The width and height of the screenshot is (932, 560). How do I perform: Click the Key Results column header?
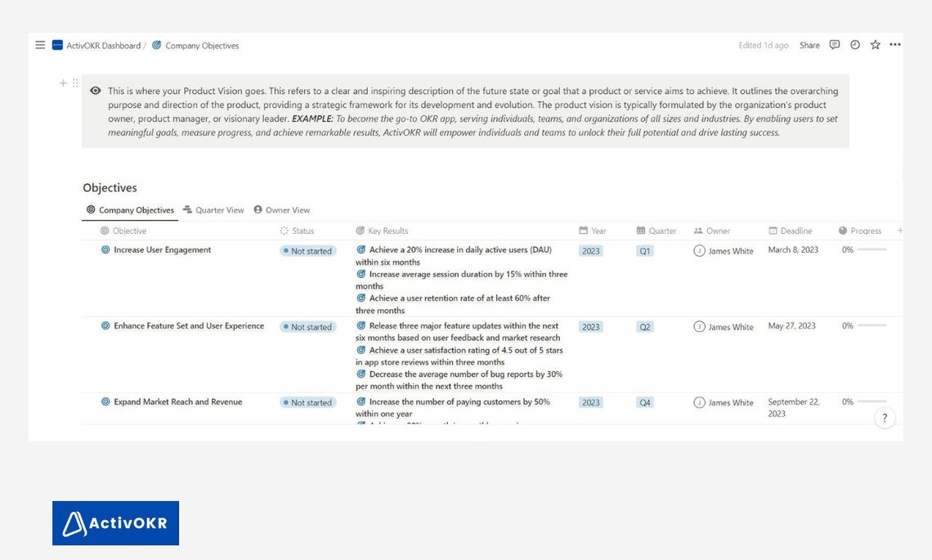(x=382, y=231)
